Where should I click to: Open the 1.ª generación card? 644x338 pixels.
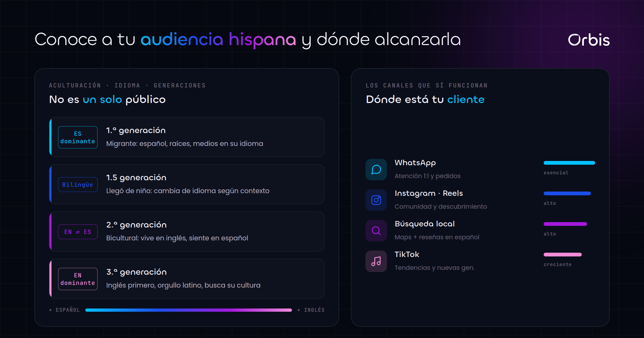click(x=187, y=137)
